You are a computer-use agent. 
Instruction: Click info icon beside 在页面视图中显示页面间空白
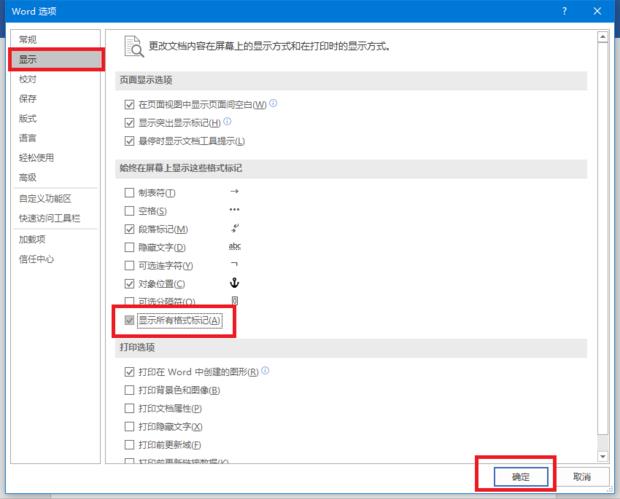point(274,103)
